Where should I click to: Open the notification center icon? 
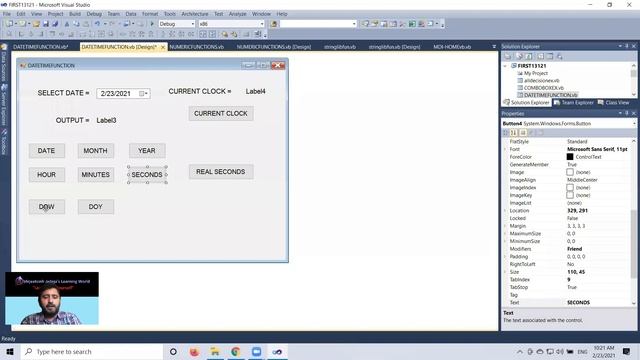pyautogui.click(x=627, y=351)
